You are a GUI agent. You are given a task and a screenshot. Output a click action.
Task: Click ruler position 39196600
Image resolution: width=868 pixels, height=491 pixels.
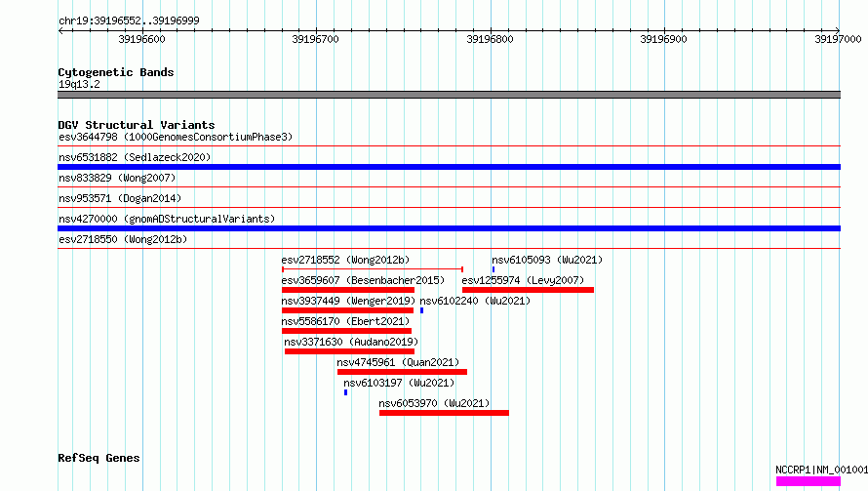(x=141, y=39)
